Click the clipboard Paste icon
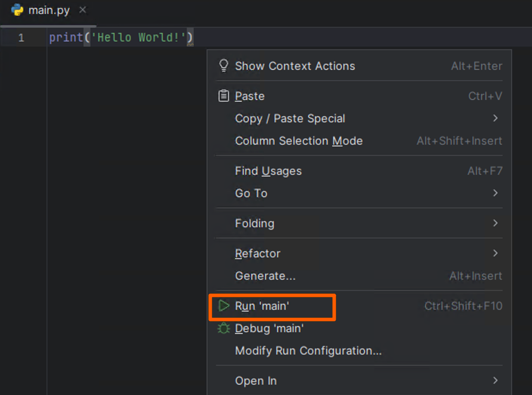Viewport: 532px width, 395px height. tap(223, 96)
